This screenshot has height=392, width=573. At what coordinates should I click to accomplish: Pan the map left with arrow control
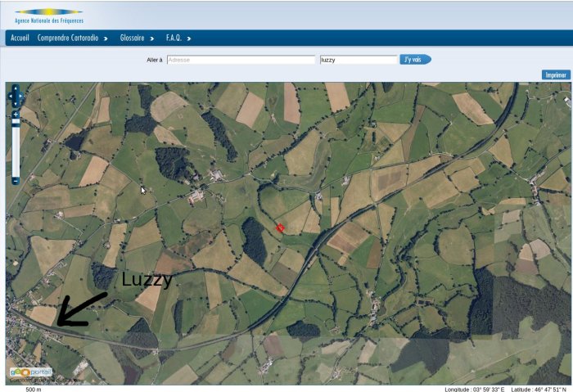click(x=9, y=96)
